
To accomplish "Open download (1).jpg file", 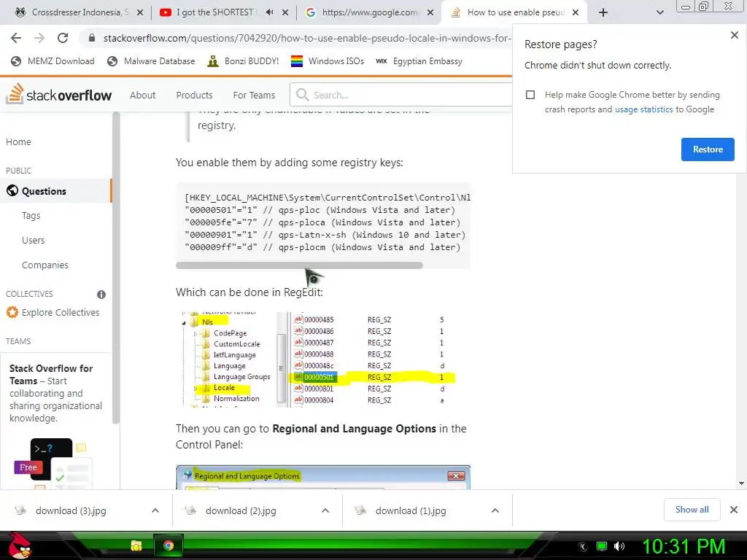I will (411, 510).
